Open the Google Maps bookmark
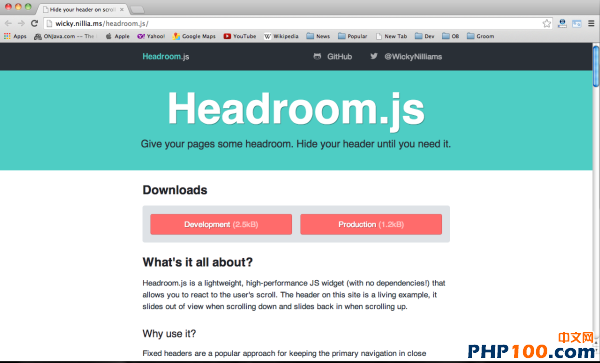Image resolution: width=600 pixels, height=363 pixels. point(194,36)
